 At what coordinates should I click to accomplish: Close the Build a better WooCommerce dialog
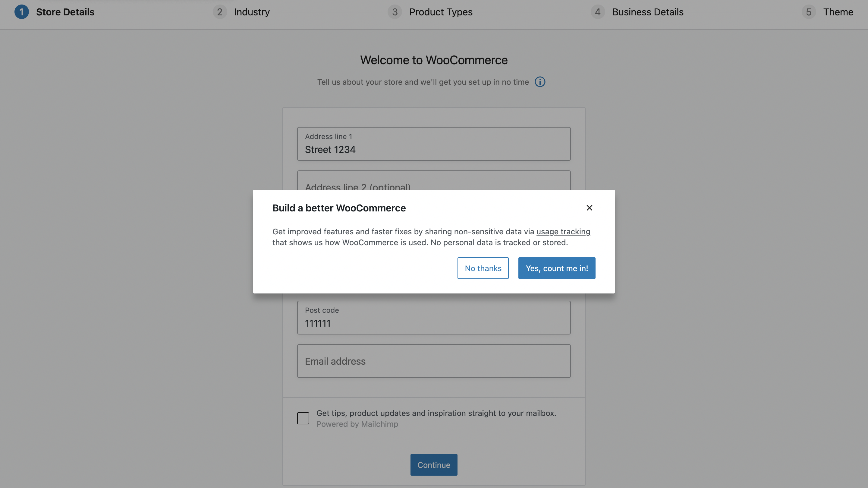[589, 208]
